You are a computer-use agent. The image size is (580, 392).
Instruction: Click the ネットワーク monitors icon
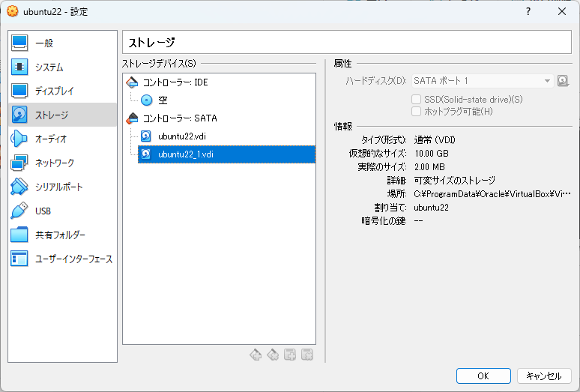[x=19, y=163]
